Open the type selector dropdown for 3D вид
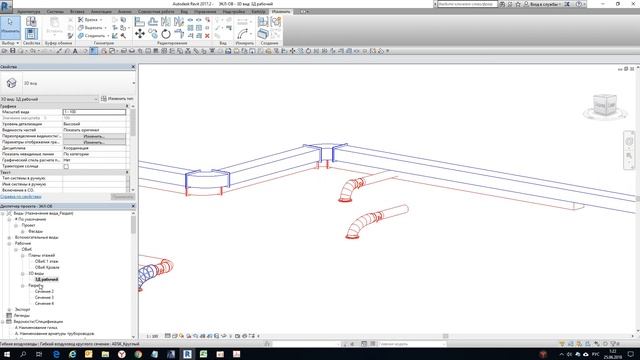This screenshot has width=640, height=360. [133, 83]
